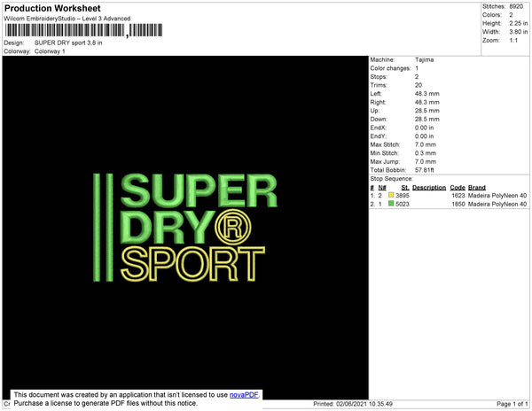This screenshot has height=411, width=532.
Task: Select the EndX value '0.00 in'
Action: [424, 128]
